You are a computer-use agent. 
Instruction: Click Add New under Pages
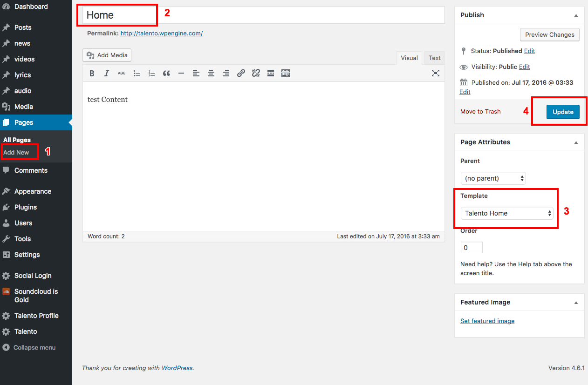click(16, 152)
